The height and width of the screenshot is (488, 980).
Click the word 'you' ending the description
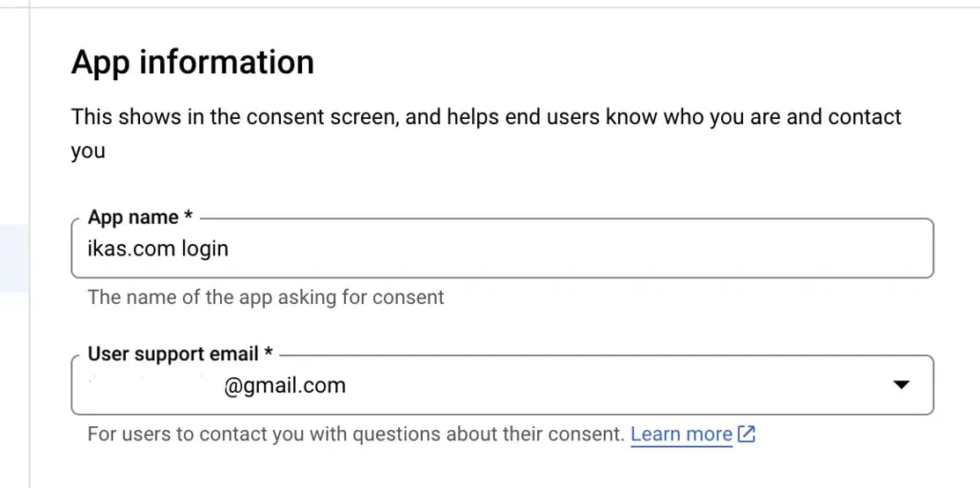coord(88,152)
